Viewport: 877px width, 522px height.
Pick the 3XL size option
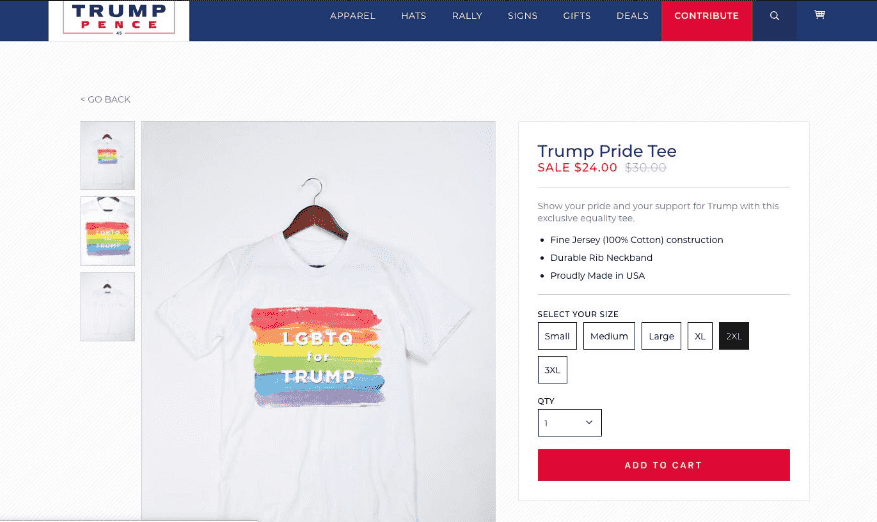[x=553, y=370]
